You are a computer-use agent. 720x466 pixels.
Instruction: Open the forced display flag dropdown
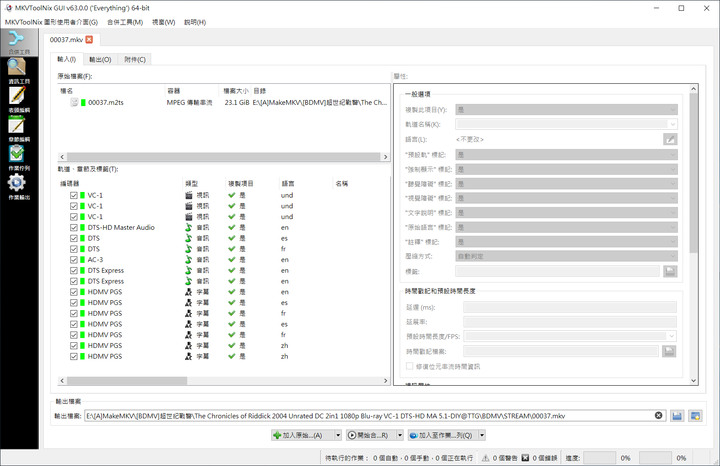point(566,169)
